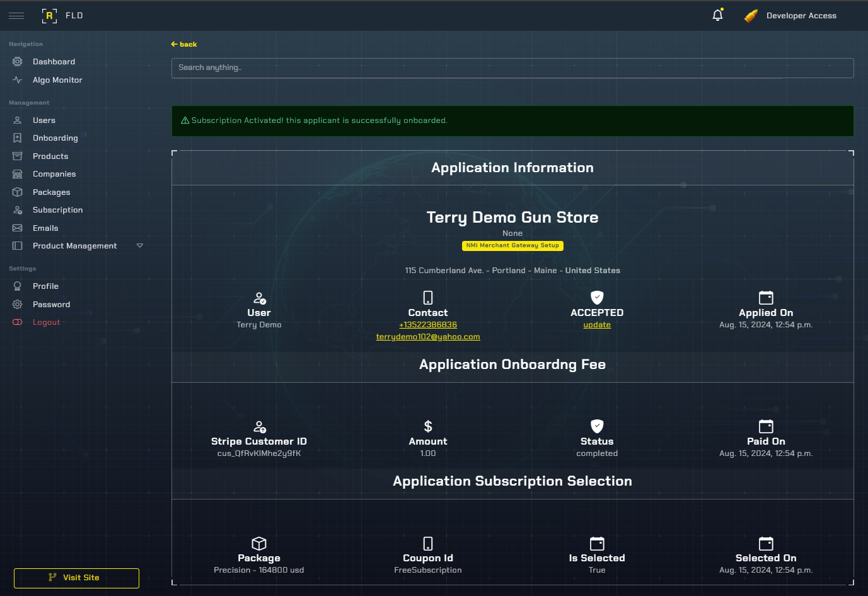Go back using the back link
The image size is (868, 596).
[x=184, y=44]
